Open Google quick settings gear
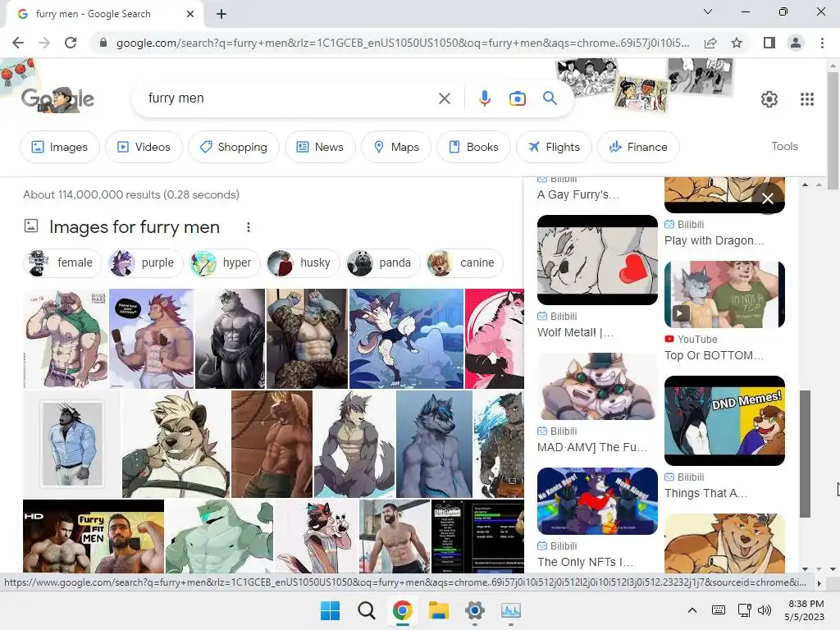840x630 pixels. (x=769, y=99)
